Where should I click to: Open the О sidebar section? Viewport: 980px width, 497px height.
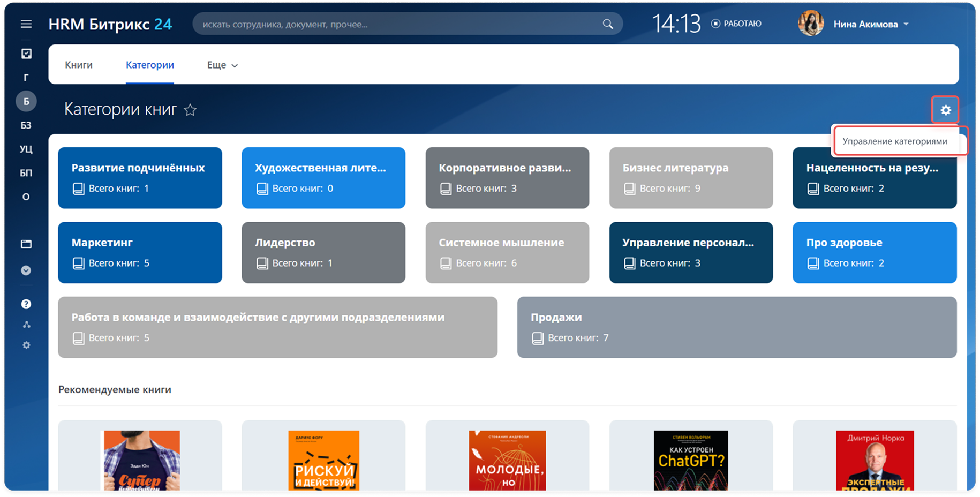[x=26, y=197]
